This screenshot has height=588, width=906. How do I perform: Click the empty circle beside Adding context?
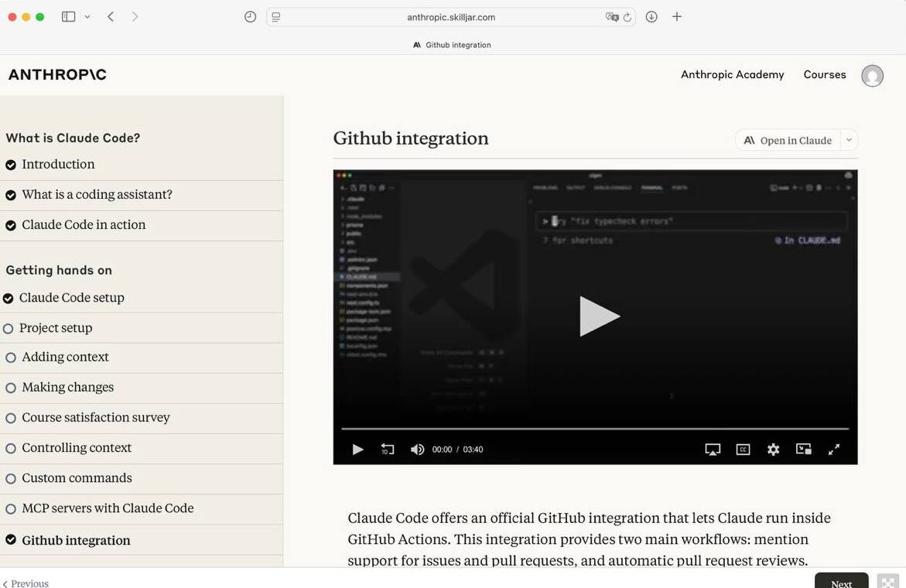pos(10,358)
